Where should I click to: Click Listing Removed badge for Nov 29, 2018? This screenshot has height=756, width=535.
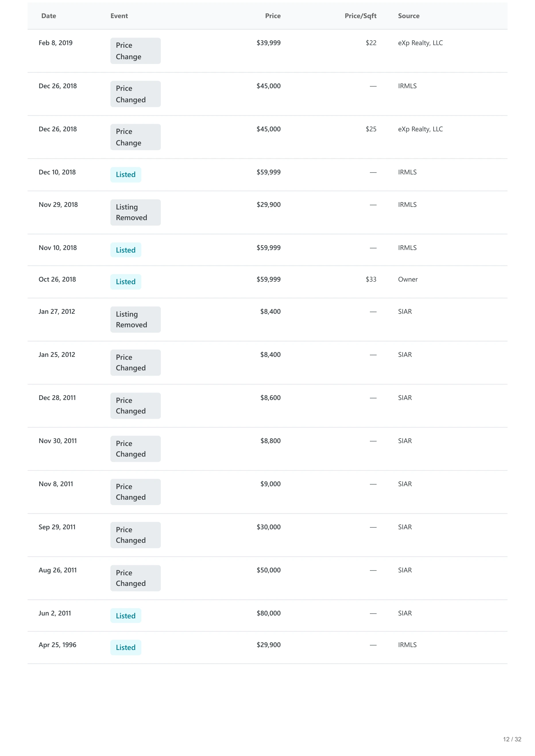135,212
